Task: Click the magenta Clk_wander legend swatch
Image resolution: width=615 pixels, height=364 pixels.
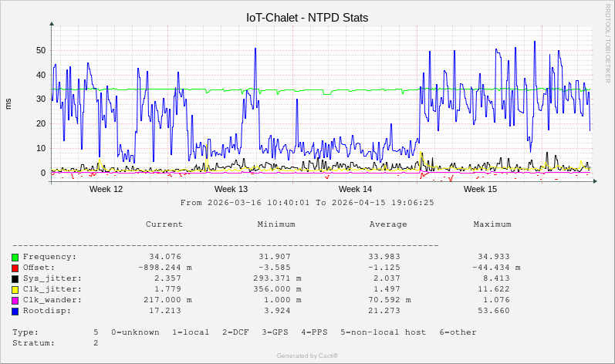Action: coord(15,300)
